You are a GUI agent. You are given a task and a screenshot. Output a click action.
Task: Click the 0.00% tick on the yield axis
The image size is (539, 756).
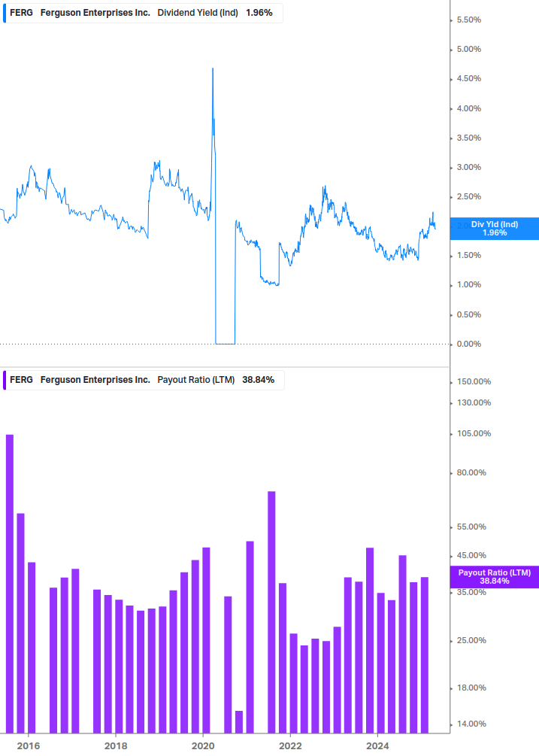pos(468,345)
